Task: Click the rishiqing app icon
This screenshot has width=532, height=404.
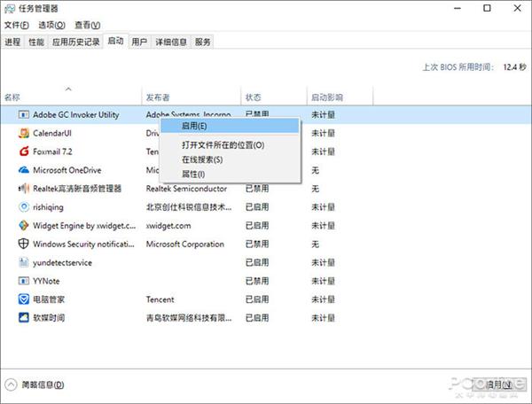Action: coord(23,206)
